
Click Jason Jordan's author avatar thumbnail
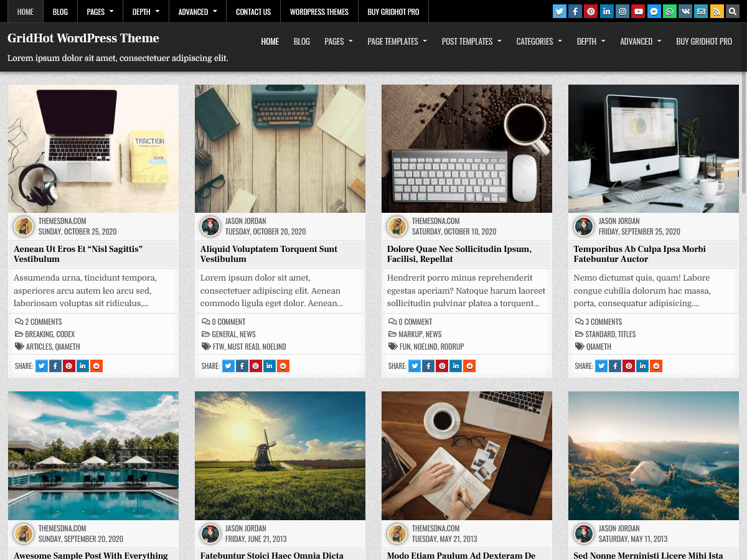tap(210, 226)
